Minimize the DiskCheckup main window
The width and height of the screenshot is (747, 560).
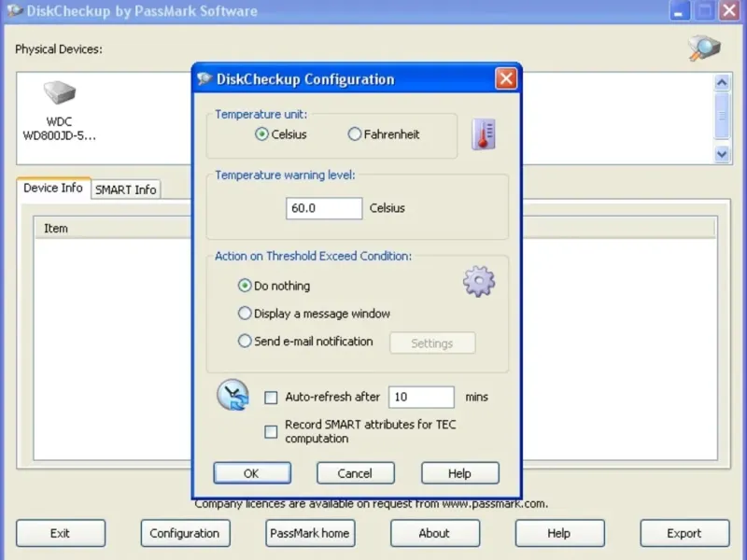coord(680,10)
